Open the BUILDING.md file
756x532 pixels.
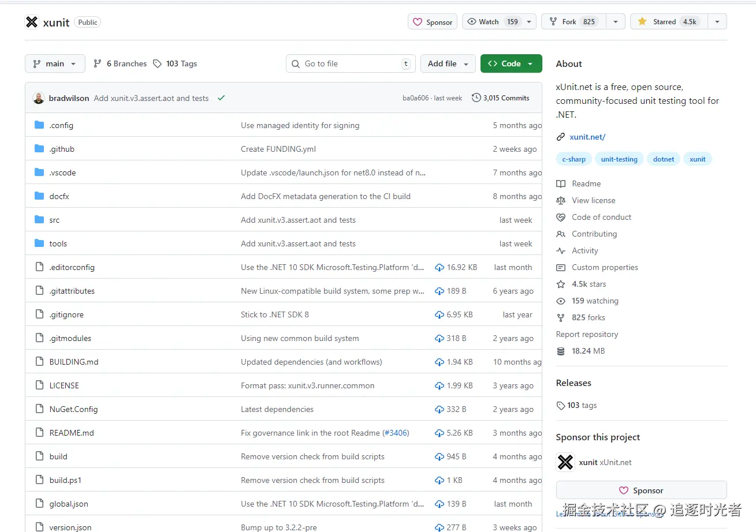pyautogui.click(x=74, y=362)
